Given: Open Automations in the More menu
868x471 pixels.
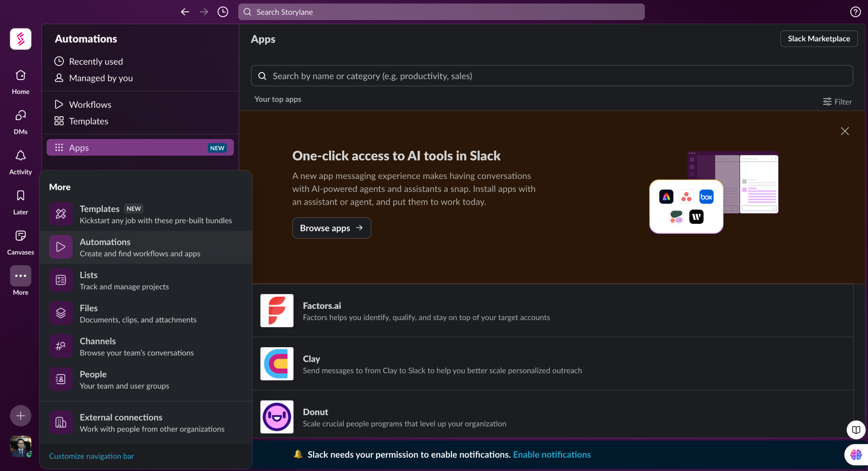Looking at the screenshot, I should click(x=146, y=248).
